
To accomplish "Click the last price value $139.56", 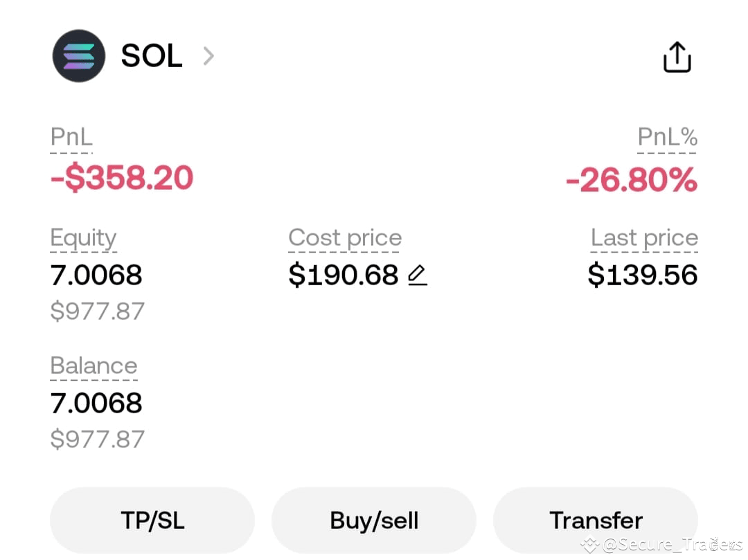I will pos(642,275).
